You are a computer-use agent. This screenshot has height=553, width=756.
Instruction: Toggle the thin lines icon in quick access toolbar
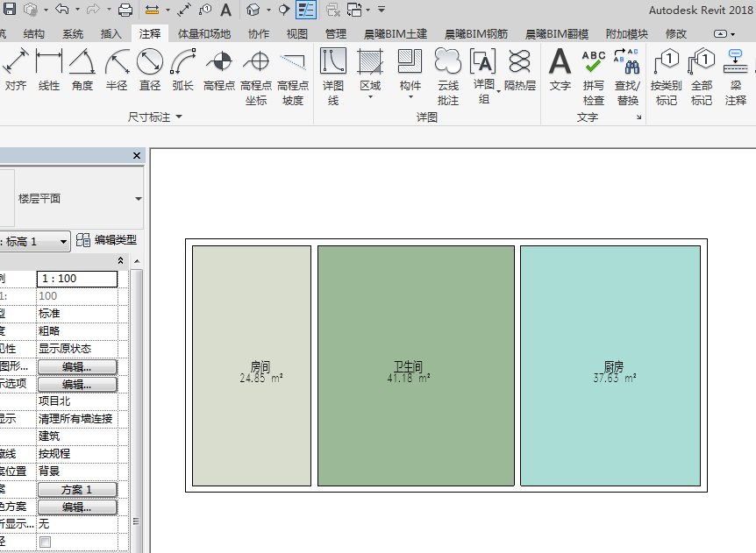tap(306, 9)
